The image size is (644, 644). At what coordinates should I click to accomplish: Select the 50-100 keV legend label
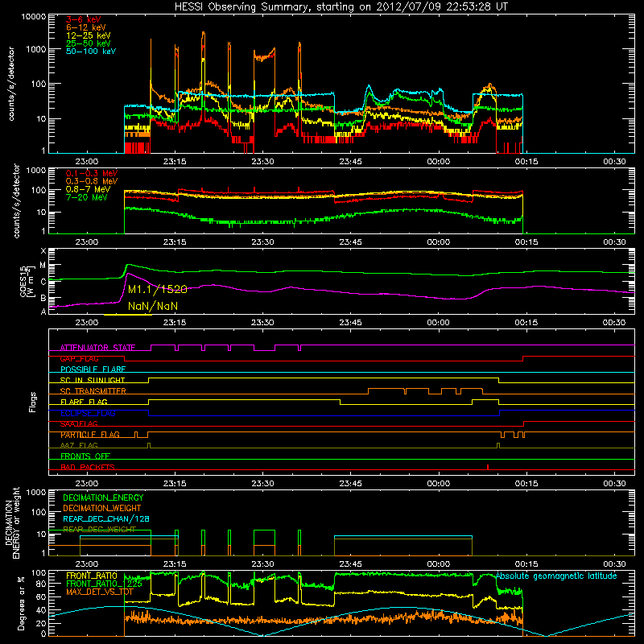pos(91,52)
